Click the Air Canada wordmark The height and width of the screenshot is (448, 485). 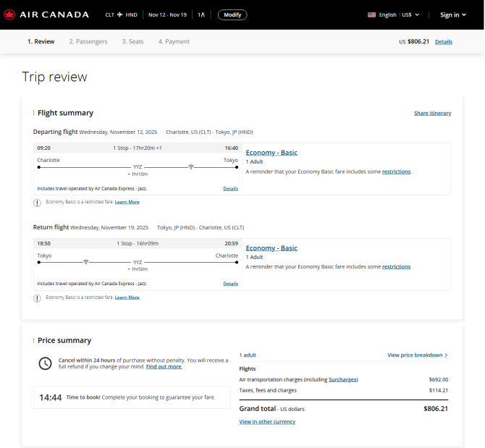point(54,14)
